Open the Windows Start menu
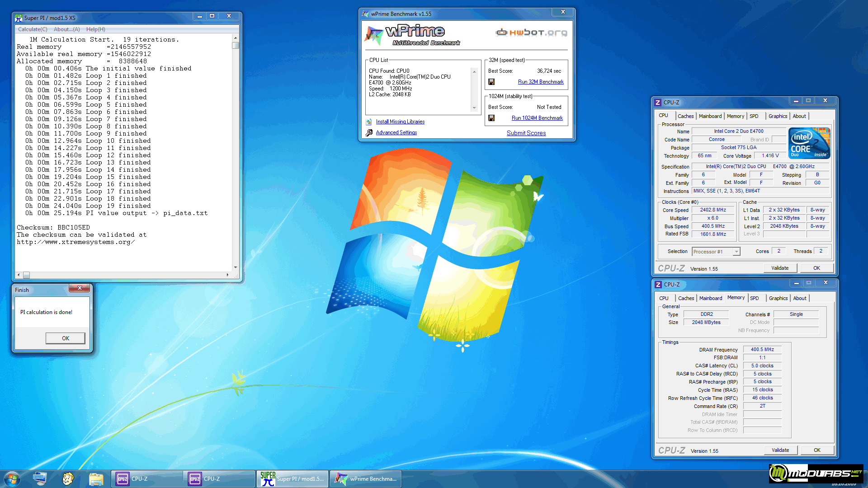 pos(12,479)
